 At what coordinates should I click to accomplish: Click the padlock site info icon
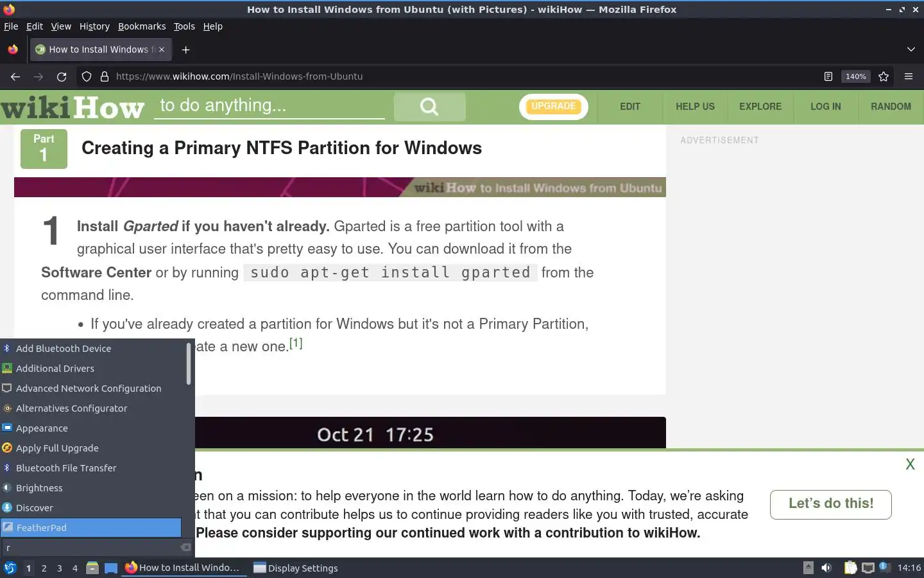pos(105,76)
